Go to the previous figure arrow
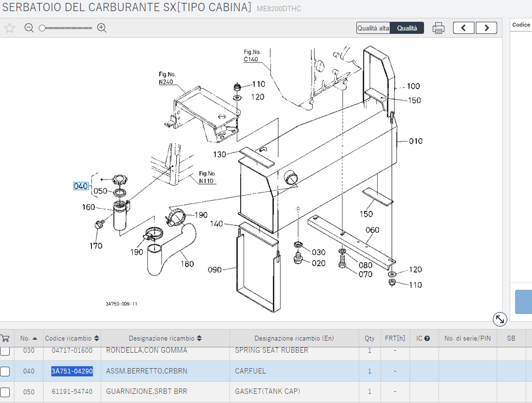This screenshot has width=532, height=403. pyautogui.click(x=463, y=28)
